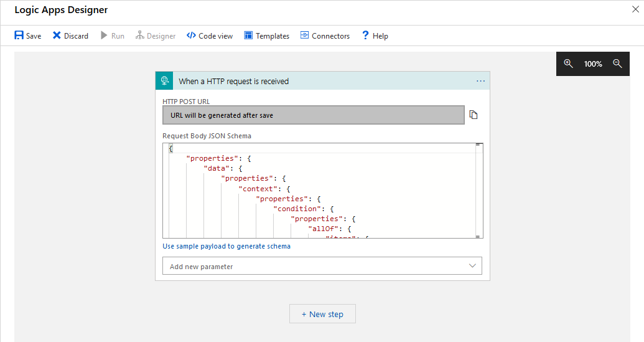Click the Templates icon
Image resolution: width=644 pixels, height=342 pixels.
point(248,36)
